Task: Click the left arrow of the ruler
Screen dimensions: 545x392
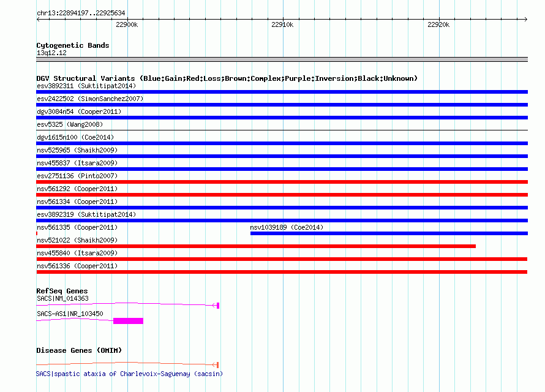Action: (38, 20)
